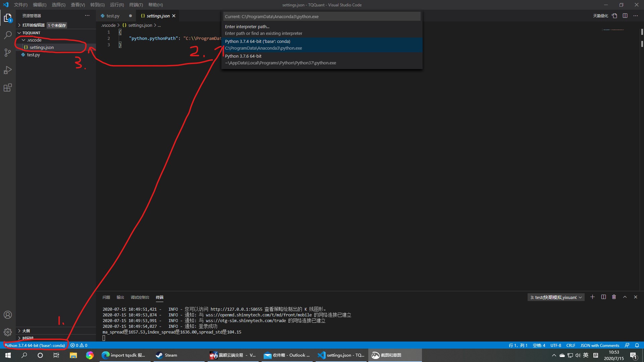This screenshot has height=362, width=644.
Task: Switch to 问题 panel tab
Action: (x=106, y=297)
